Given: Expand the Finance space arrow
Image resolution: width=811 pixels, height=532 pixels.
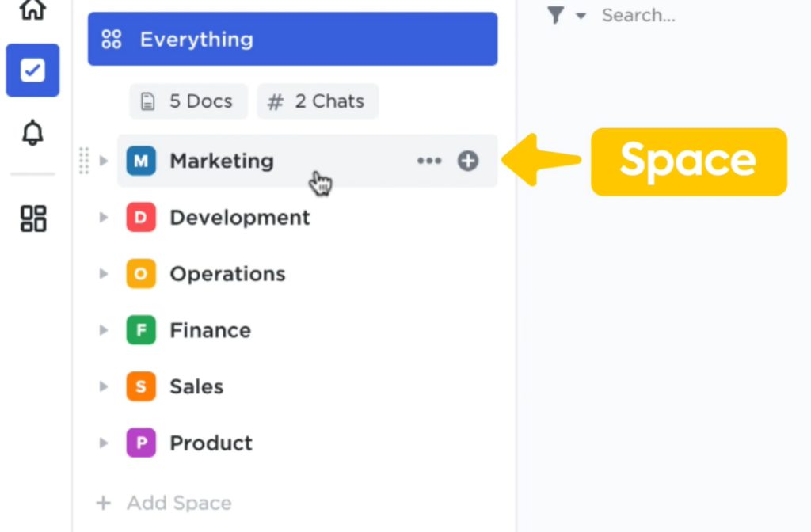Looking at the screenshot, I should click(104, 330).
